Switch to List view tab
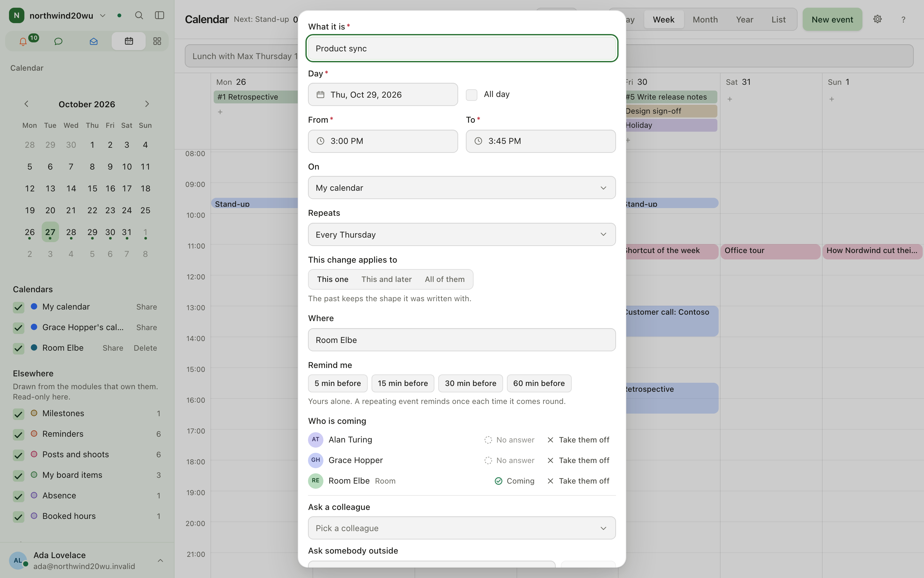Viewport: 924px width, 578px height. pos(778,20)
